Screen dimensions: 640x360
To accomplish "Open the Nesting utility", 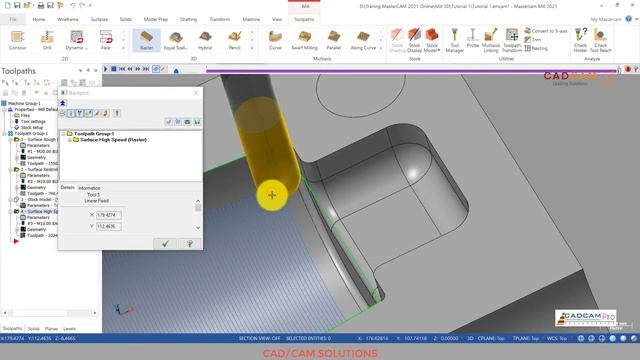I will pyautogui.click(x=536, y=48).
